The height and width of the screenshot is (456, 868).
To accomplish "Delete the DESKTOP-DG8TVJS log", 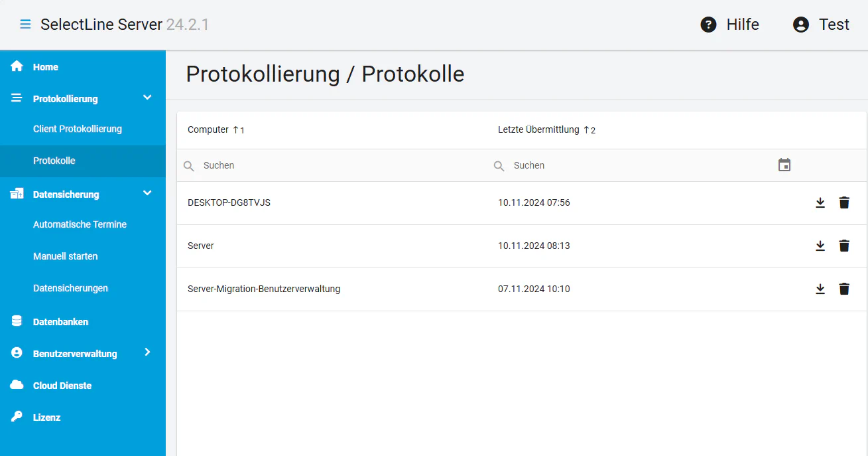I will 843,202.
